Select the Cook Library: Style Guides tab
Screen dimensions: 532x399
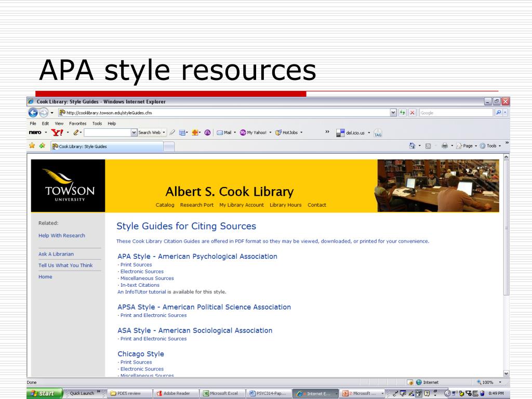[x=107, y=147]
